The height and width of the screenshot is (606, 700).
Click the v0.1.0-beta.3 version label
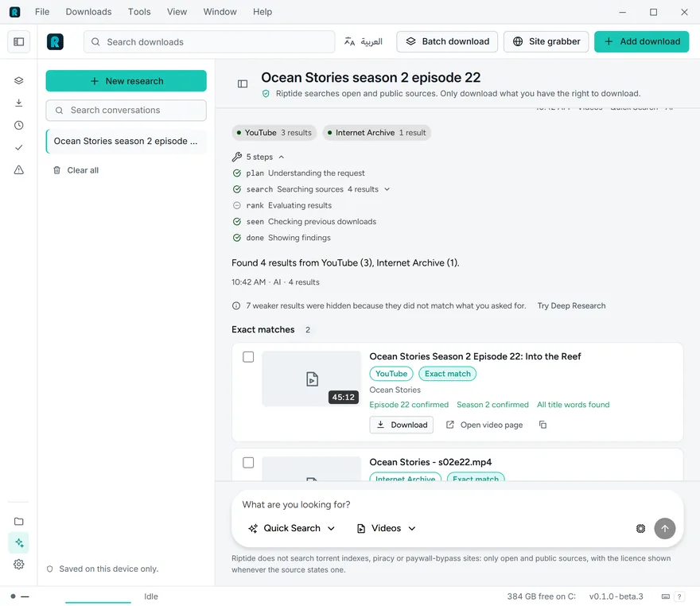[616, 596]
